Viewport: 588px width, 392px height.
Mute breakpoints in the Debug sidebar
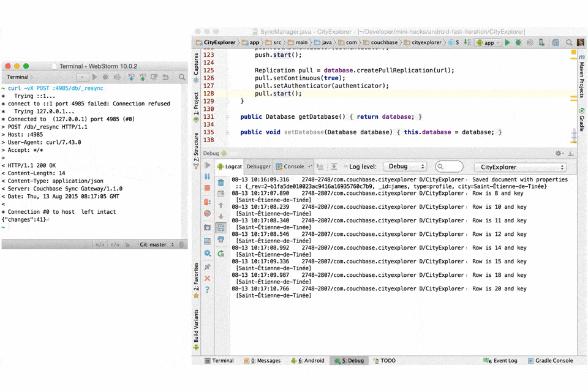tap(208, 213)
